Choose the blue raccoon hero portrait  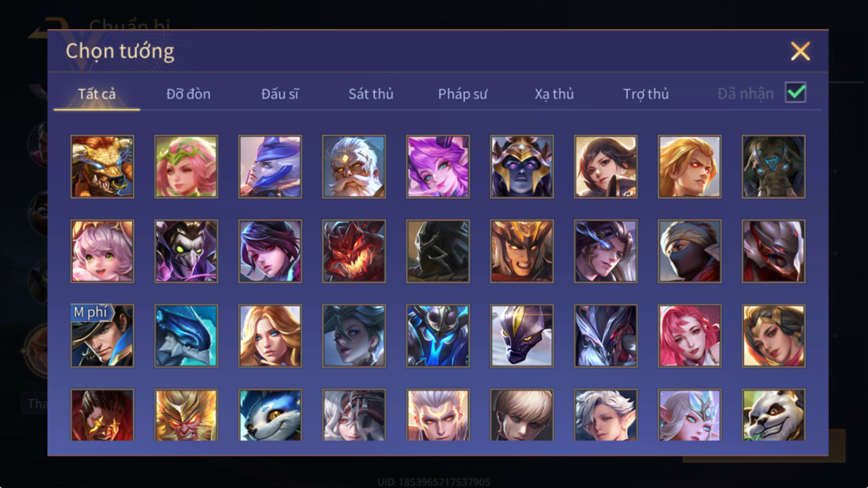click(270, 415)
